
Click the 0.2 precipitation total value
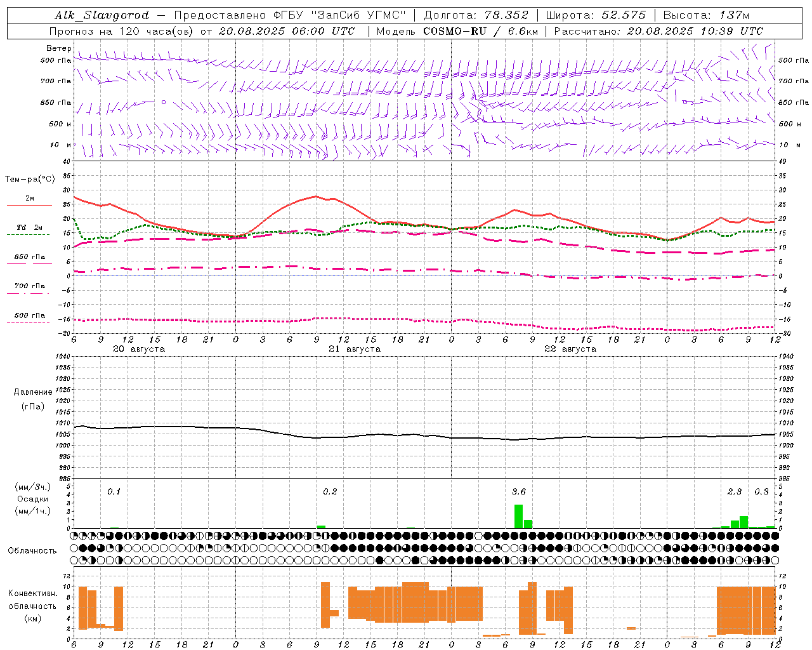pyautogui.click(x=330, y=491)
